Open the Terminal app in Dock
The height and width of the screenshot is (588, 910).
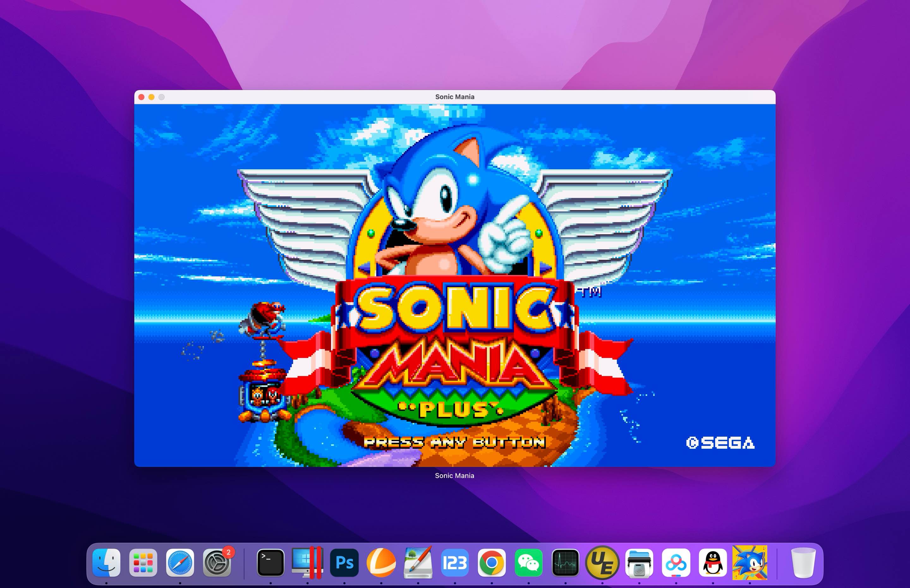pyautogui.click(x=270, y=562)
